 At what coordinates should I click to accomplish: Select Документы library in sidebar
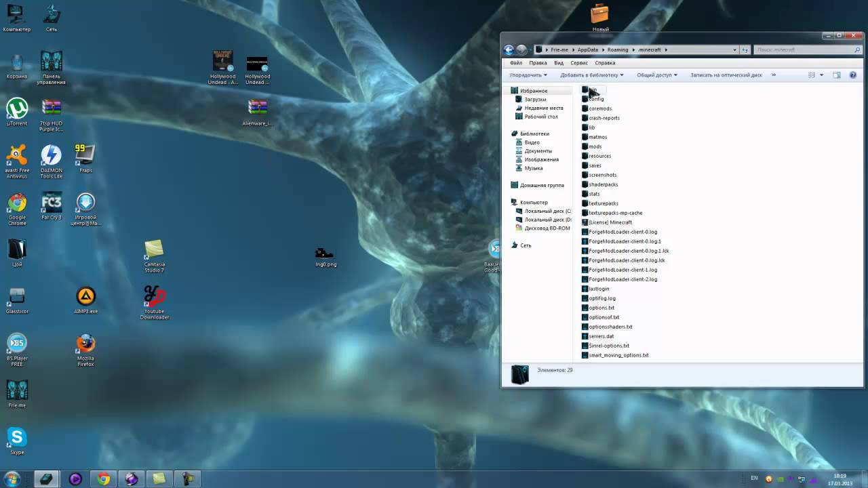tap(538, 151)
